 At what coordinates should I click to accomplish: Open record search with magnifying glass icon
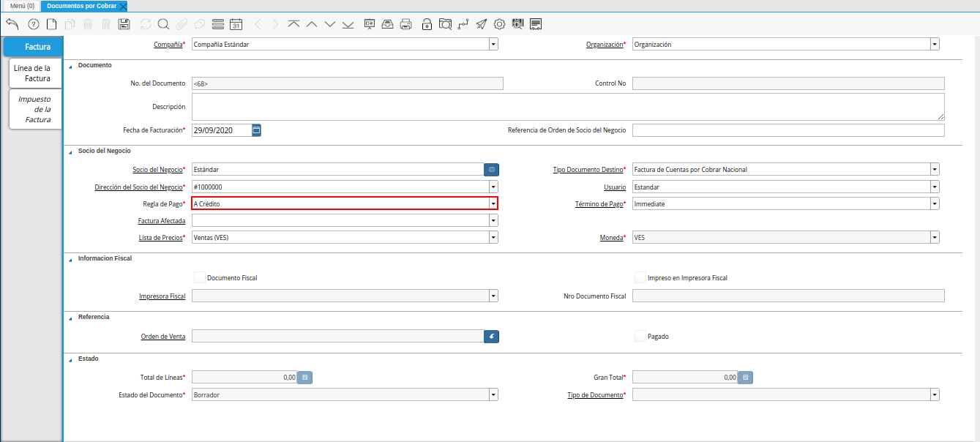pos(163,24)
